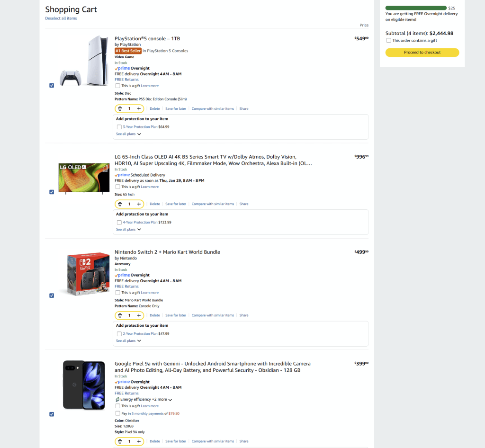Expand 'See all plans' for LG OLED TV
485x448 pixels.
tap(128, 229)
